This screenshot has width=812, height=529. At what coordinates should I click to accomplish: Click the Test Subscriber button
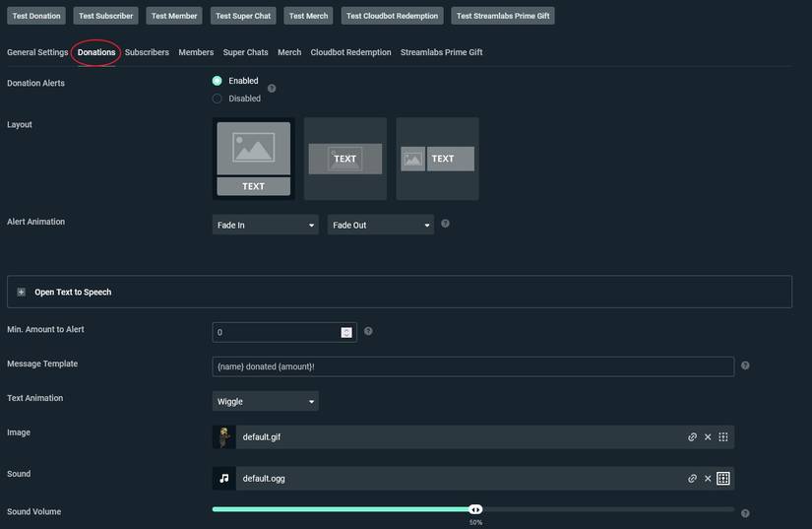pos(105,16)
